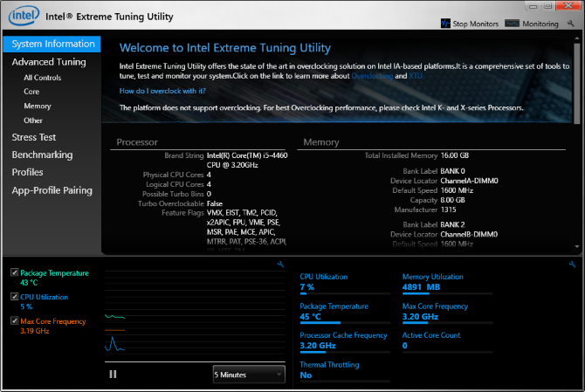Open monitor panel wrench icon at far right

572,264
